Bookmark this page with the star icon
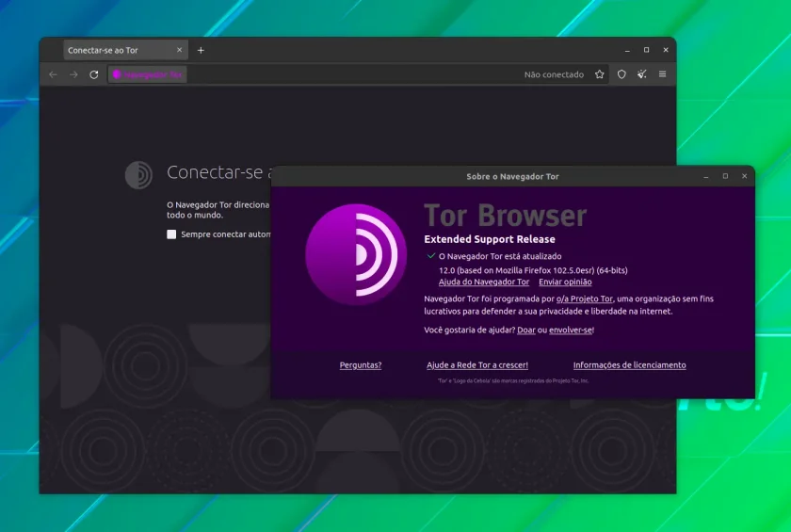This screenshot has width=791, height=532. tap(599, 74)
